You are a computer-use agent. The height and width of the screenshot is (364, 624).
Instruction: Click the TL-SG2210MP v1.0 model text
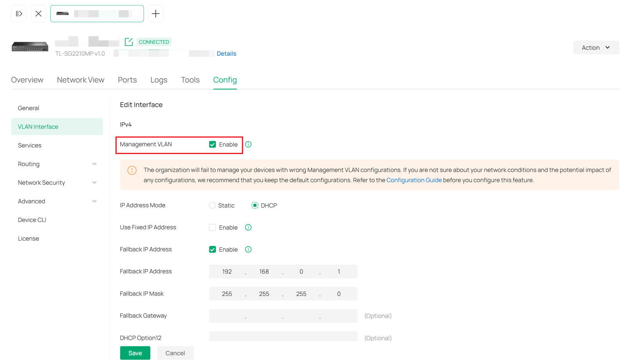tap(80, 54)
